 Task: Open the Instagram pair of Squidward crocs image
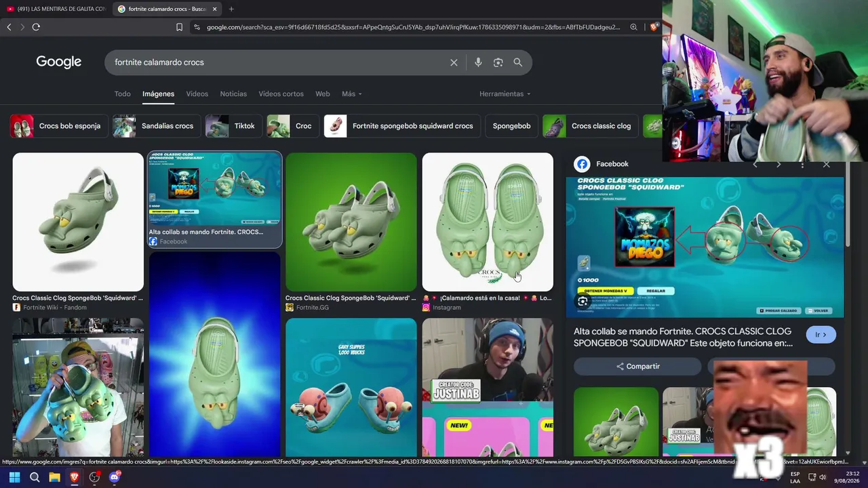pos(488,222)
